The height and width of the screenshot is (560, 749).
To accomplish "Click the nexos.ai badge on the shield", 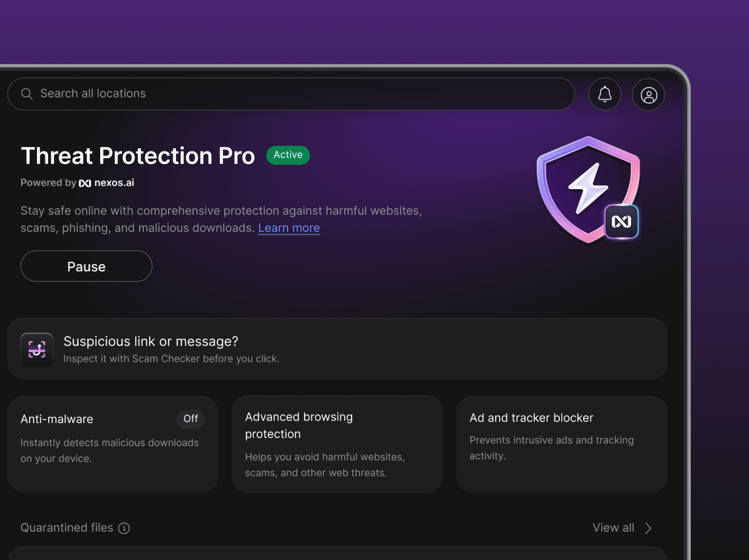I will 620,222.
